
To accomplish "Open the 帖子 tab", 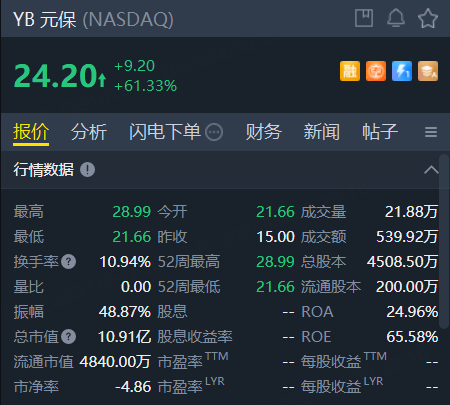I will click(380, 132).
